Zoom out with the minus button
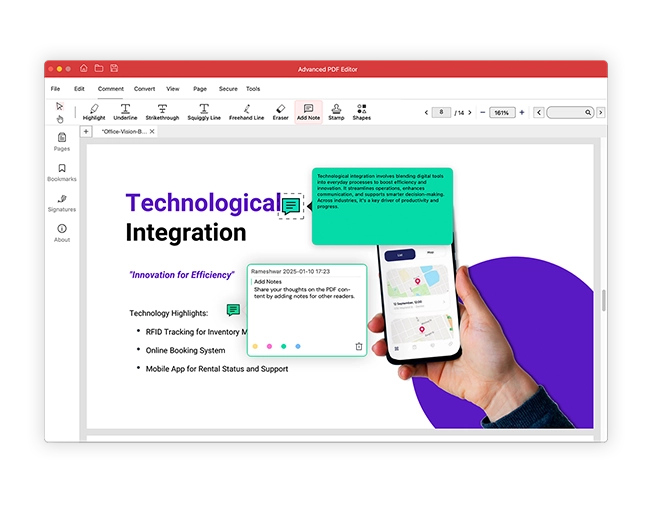Image resolution: width=652 pixels, height=506 pixels. pyautogui.click(x=482, y=112)
